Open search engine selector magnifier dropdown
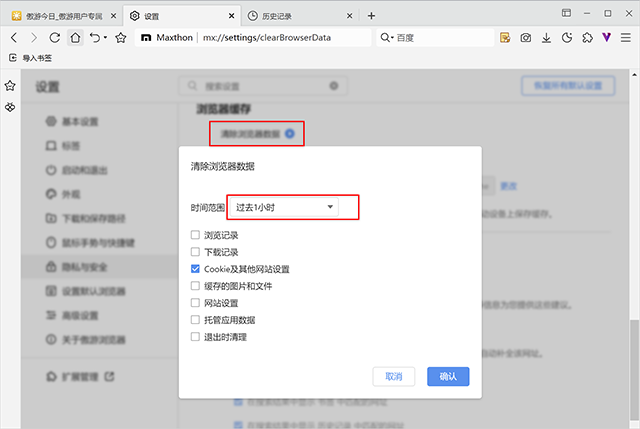640x429 pixels. click(386, 38)
